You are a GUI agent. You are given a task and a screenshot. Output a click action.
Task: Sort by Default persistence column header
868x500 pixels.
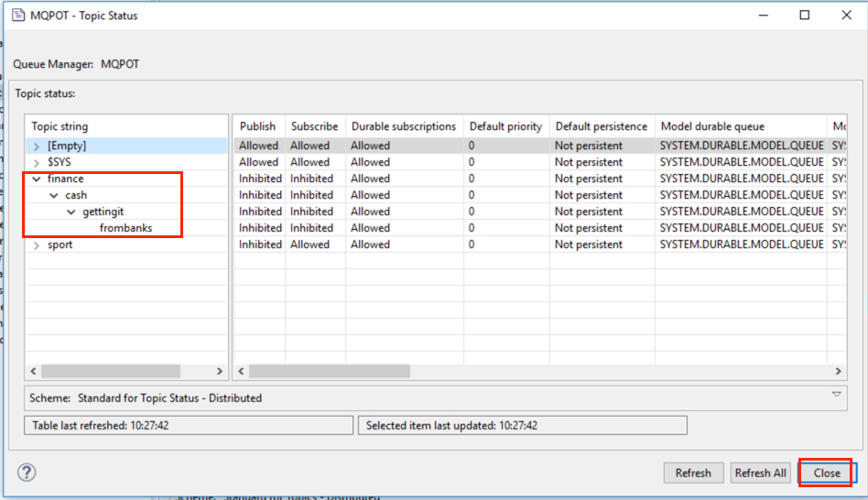tap(602, 126)
